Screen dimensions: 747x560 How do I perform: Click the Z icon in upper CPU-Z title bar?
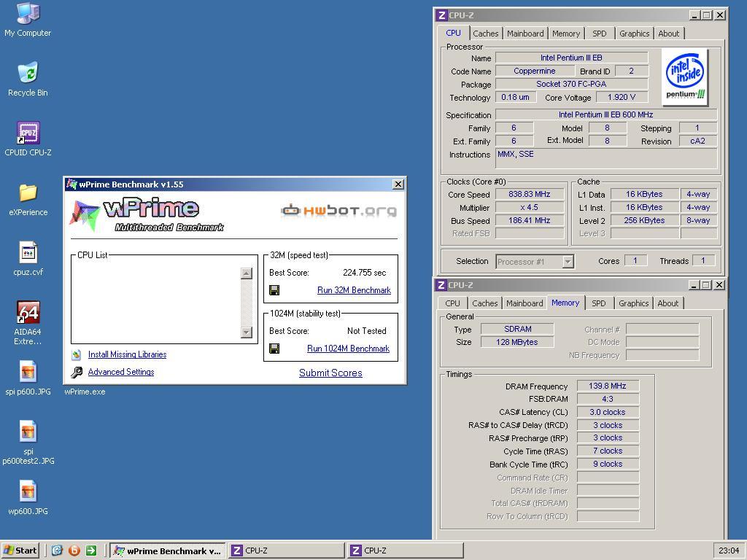(441, 15)
